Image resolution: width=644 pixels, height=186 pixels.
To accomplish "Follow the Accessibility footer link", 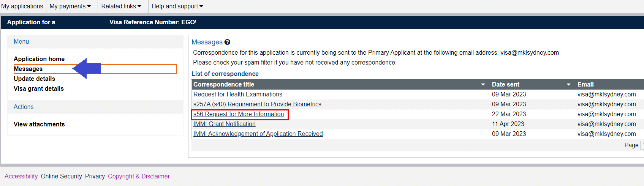I will click(21, 176).
